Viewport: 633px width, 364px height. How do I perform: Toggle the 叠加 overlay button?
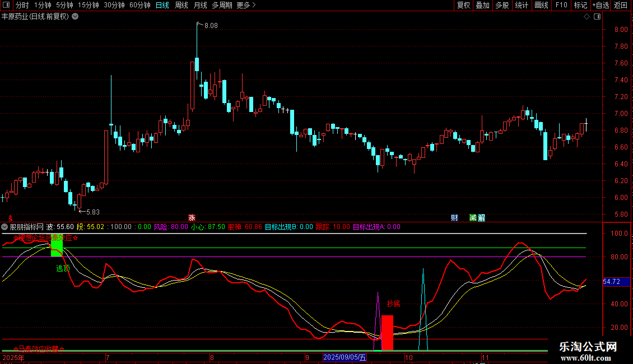click(x=482, y=6)
